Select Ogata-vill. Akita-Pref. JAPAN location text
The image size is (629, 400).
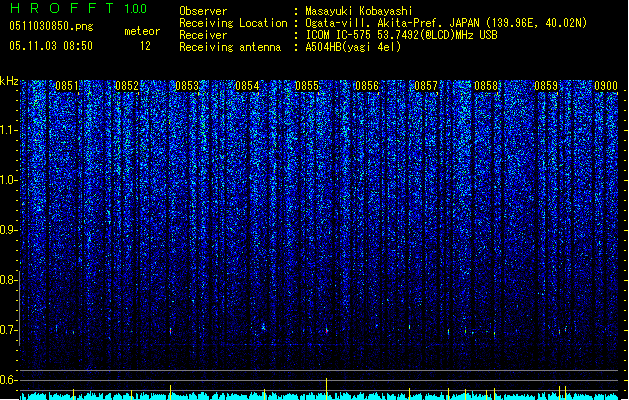446,23
